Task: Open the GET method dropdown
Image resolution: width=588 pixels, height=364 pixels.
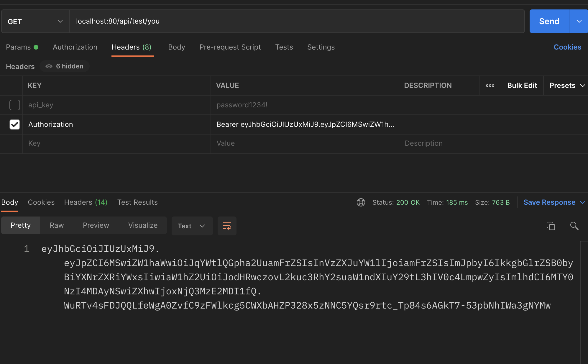Action: click(35, 22)
